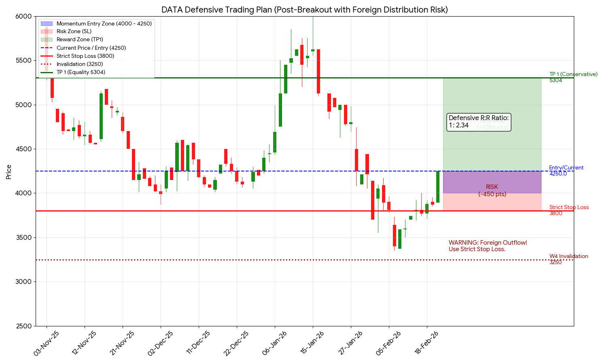The image size is (607, 364).
Task: Click the Defensive R:R Ratio annotation box
Action: [479, 122]
